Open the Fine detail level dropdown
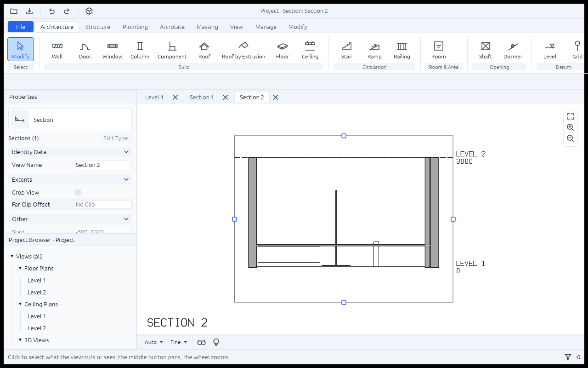 [x=179, y=342]
